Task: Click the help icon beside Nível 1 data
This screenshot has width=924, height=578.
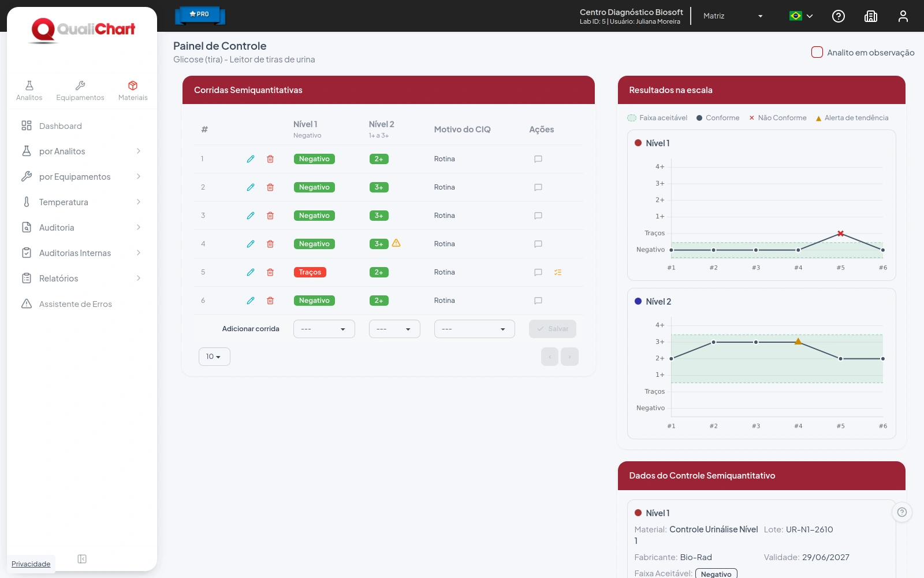Action: click(902, 512)
